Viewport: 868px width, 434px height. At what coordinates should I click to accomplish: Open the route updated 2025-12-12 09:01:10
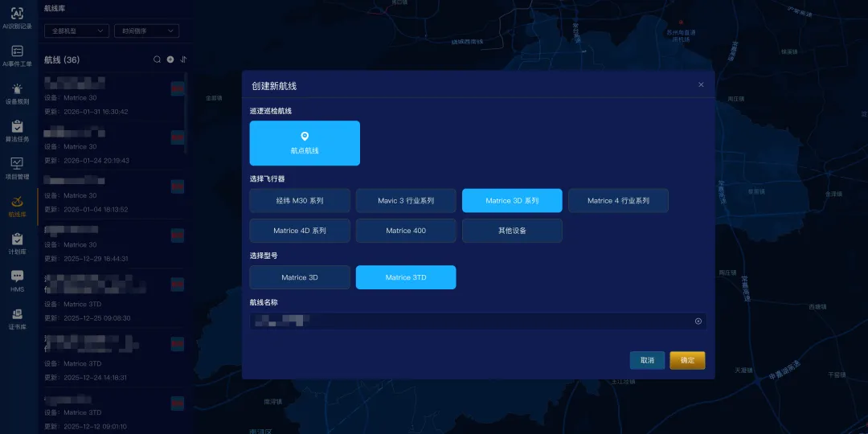113,411
